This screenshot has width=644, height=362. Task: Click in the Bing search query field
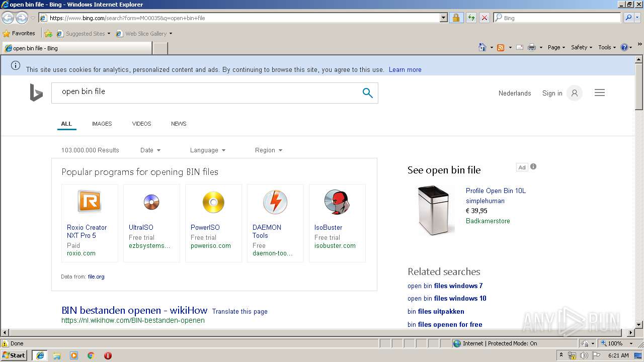206,93
